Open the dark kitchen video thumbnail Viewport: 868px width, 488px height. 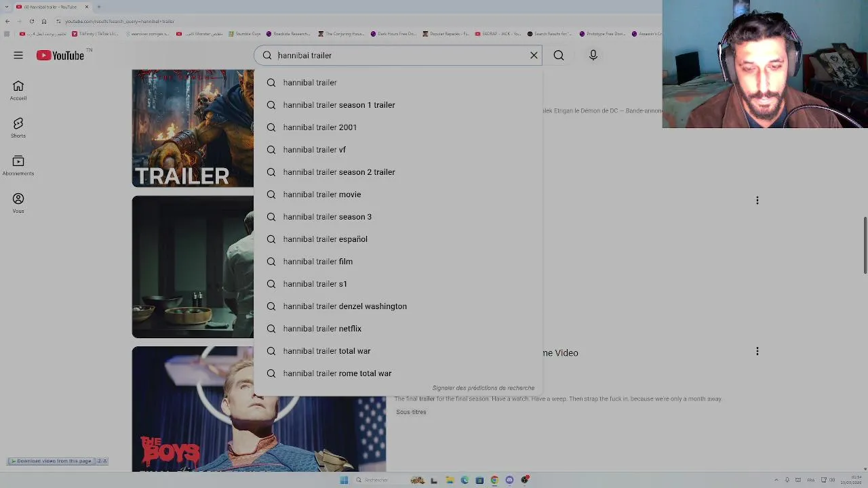(x=193, y=267)
